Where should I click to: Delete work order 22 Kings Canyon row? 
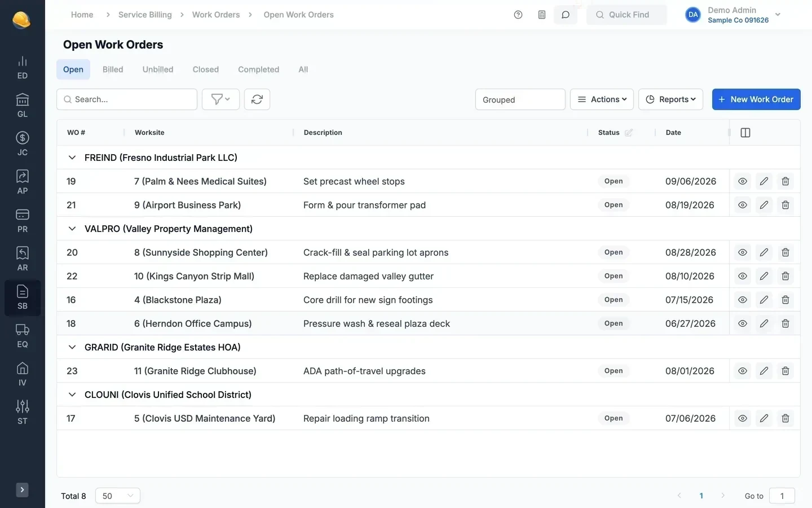click(785, 276)
